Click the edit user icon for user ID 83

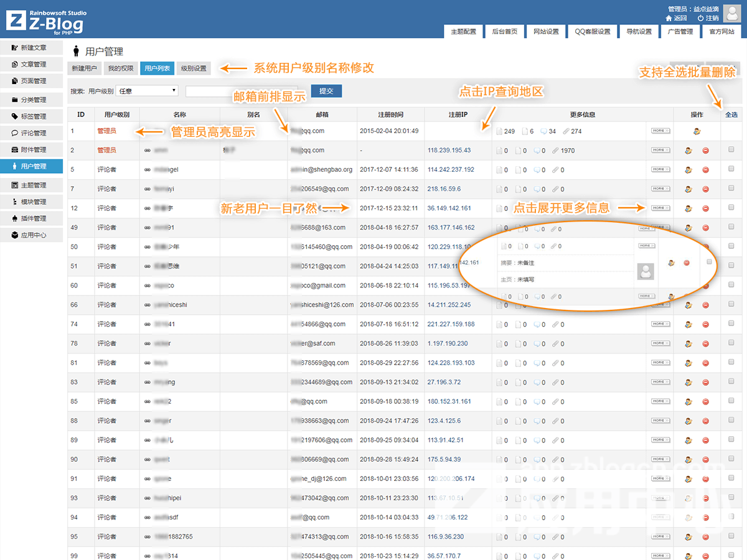click(688, 382)
